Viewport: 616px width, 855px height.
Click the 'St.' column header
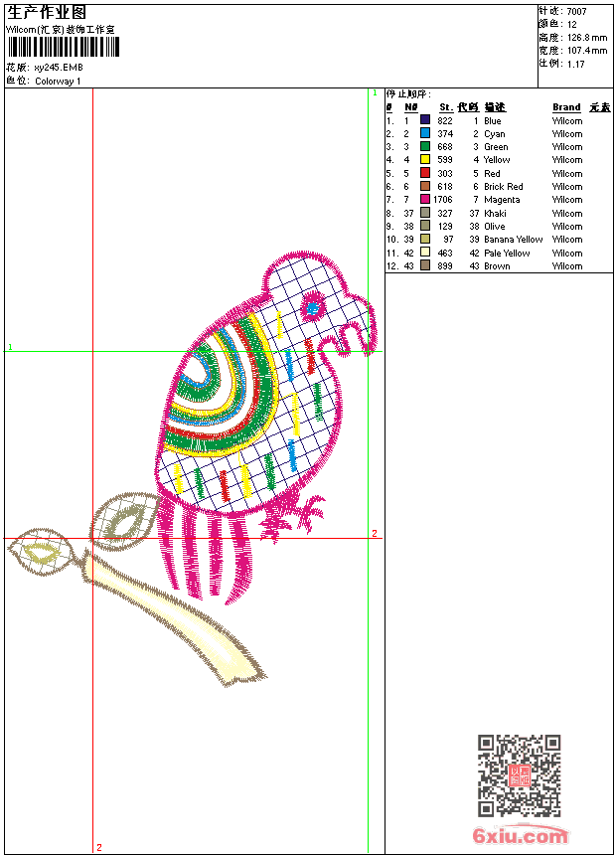pyautogui.click(x=446, y=107)
